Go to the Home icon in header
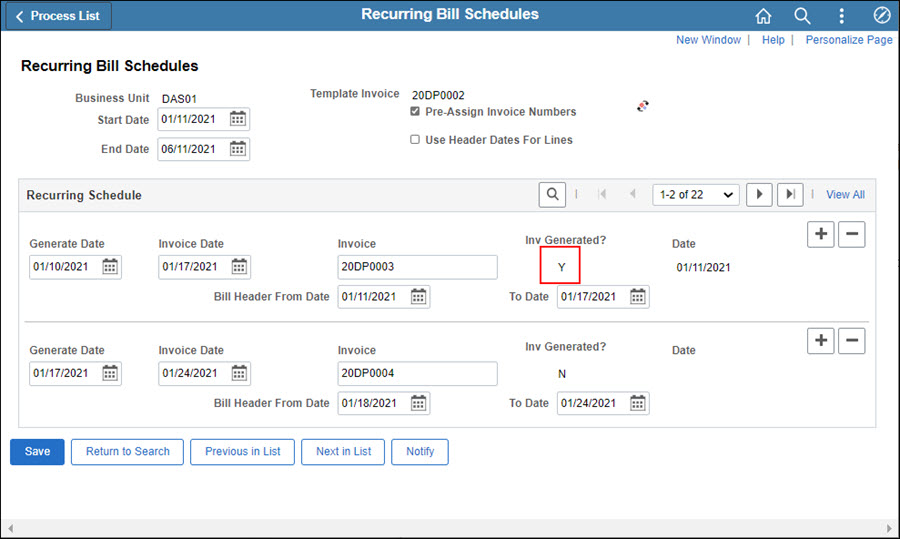 coord(763,16)
